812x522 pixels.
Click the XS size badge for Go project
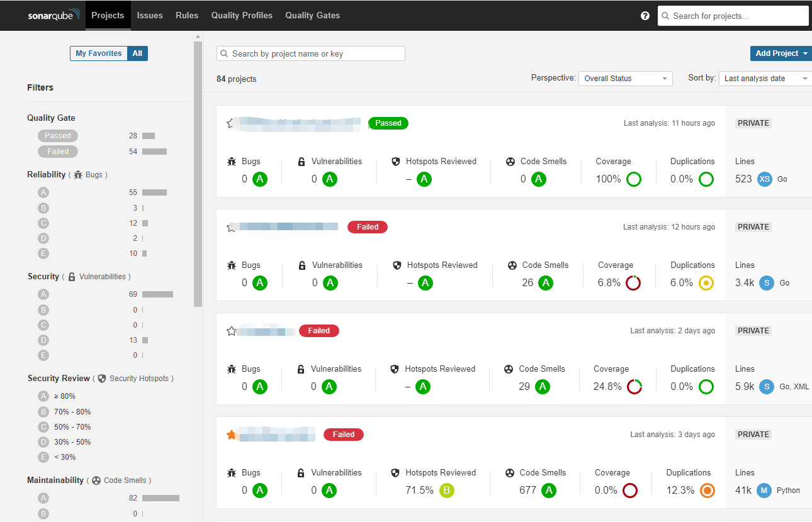pyautogui.click(x=765, y=179)
